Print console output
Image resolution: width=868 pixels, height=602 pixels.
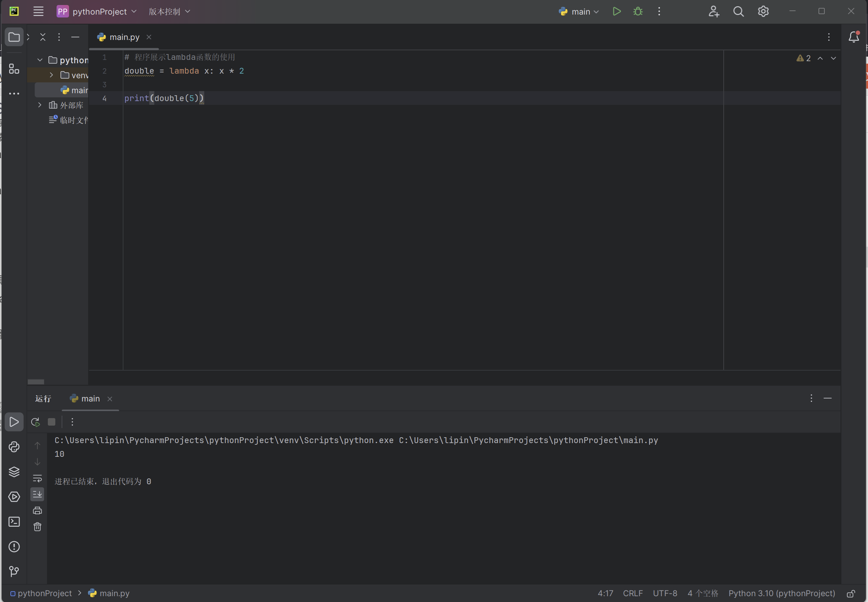tap(37, 510)
